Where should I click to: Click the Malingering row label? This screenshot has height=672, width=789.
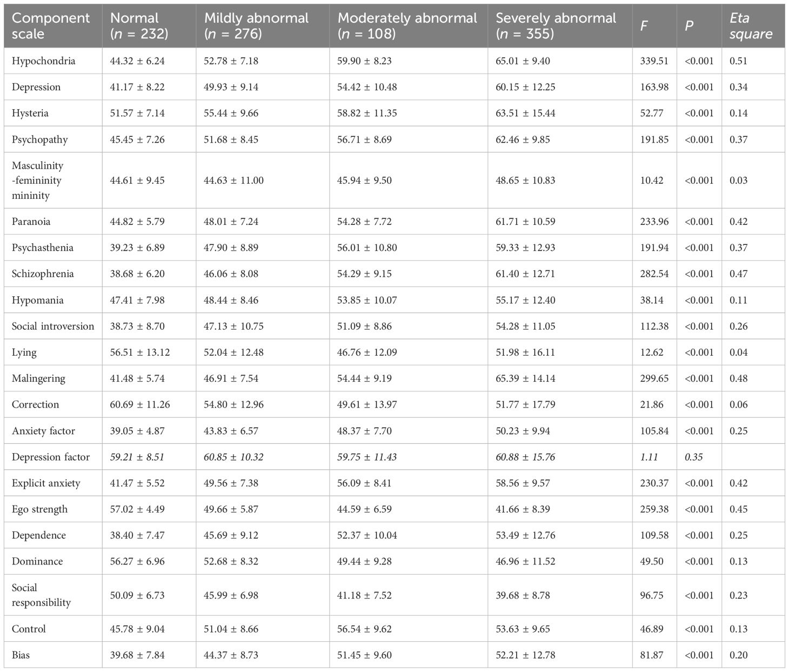[x=38, y=378]
